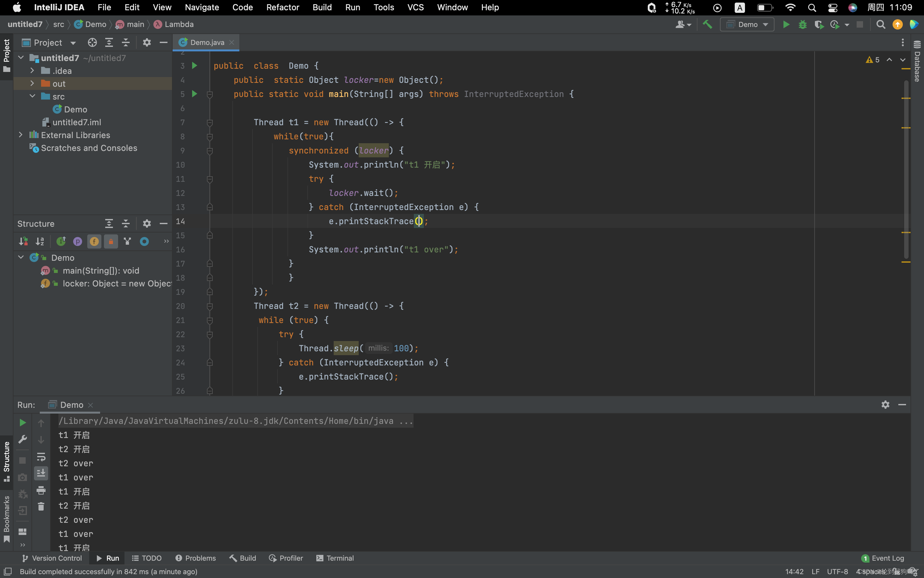Go to next highlighted problem arrow

(x=903, y=60)
